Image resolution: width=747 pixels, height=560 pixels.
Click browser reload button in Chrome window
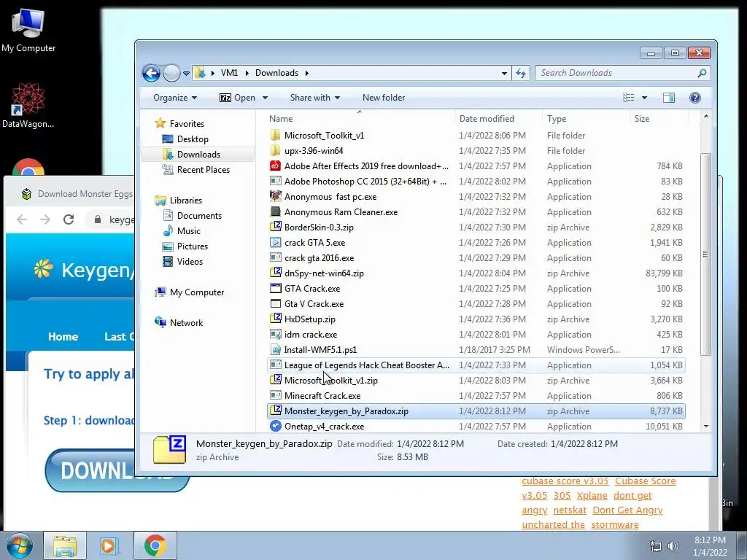pyautogui.click(x=69, y=219)
